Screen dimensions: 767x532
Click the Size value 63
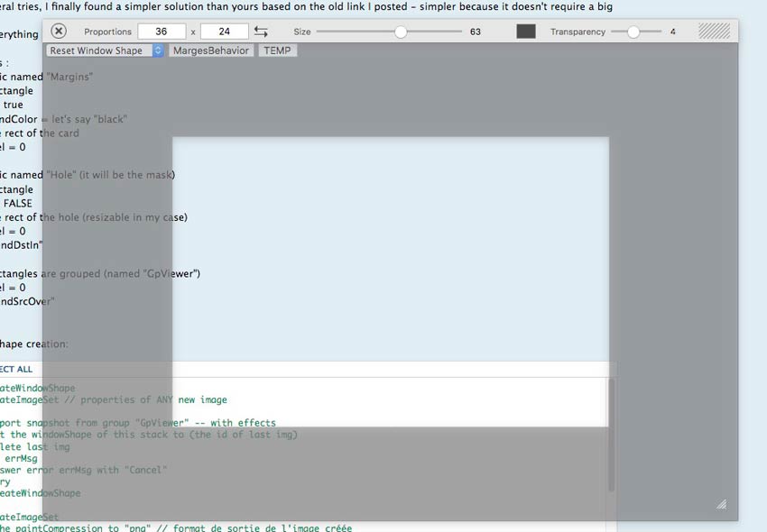pos(476,32)
